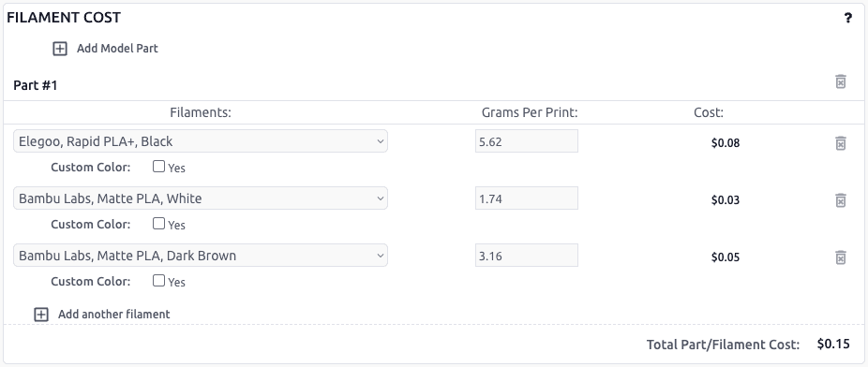
Task: Click the plus icon for Add another filament
Action: pos(41,315)
